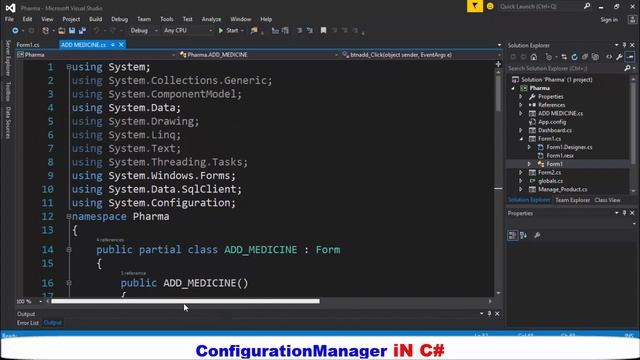Click the Open File folder icon
The image size is (640, 360).
61,31
